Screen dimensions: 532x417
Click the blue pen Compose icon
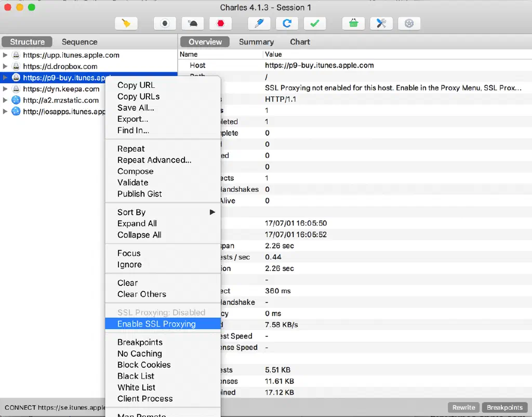[259, 23]
